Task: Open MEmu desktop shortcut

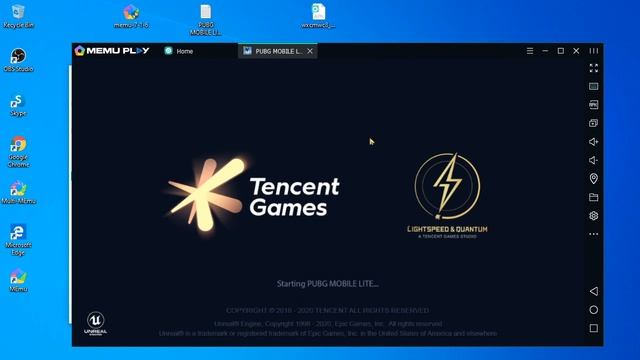Action: pos(18,280)
